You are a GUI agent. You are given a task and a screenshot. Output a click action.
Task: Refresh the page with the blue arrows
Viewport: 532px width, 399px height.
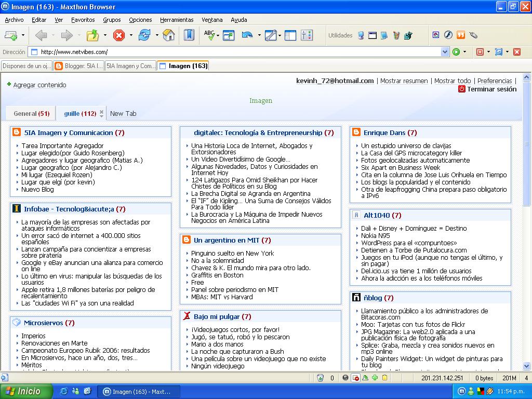[x=144, y=35]
